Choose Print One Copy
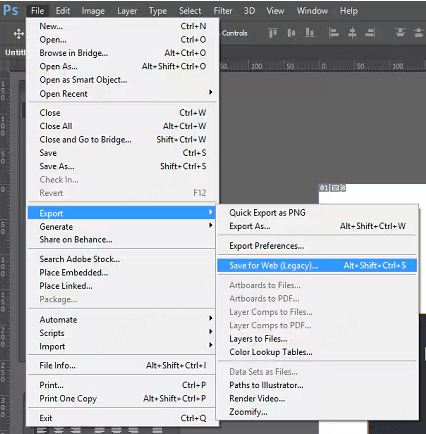This screenshot has height=434, width=426. click(122, 398)
